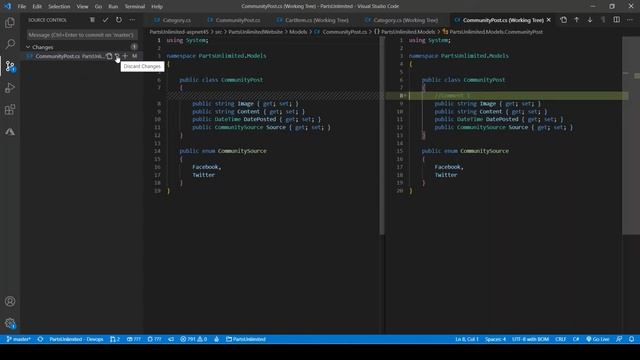Click Models in the breadcrumb path
This screenshot has width=640, height=360.
(x=298, y=32)
